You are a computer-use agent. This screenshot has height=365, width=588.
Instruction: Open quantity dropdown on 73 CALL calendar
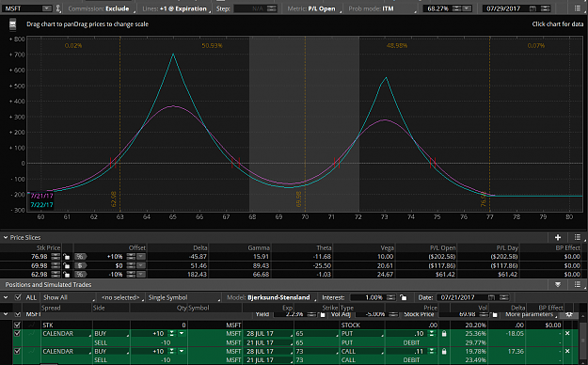point(182,351)
